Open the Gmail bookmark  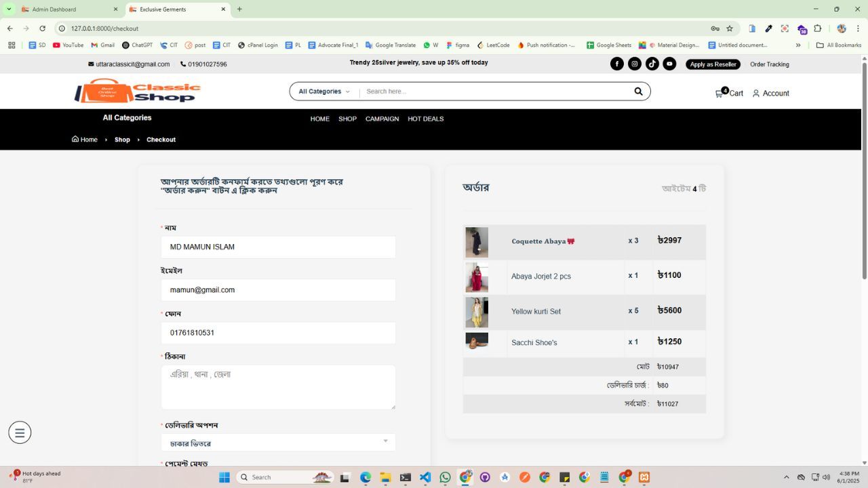pos(102,45)
